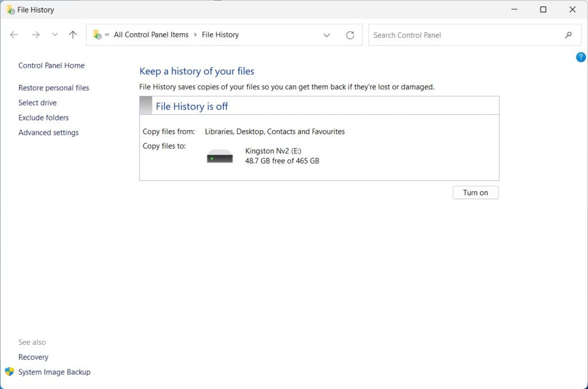Click the up-one-level arrow
The height and width of the screenshot is (389, 588).
(73, 35)
